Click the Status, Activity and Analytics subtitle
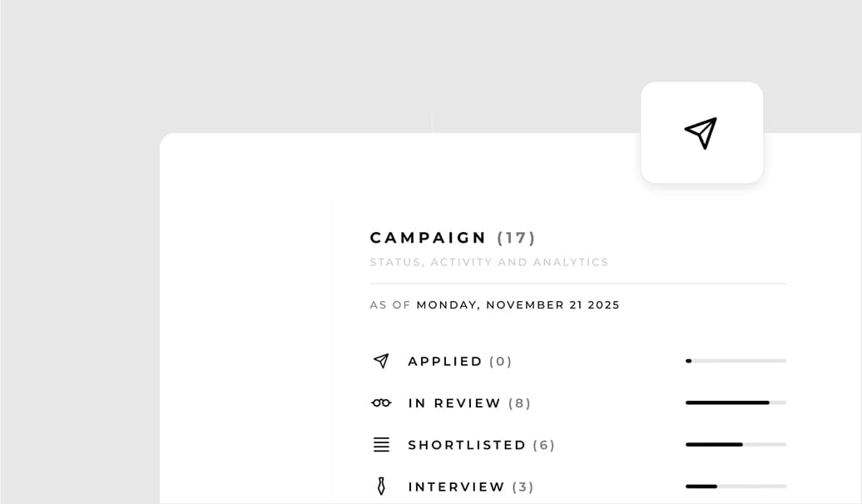 [x=489, y=262]
